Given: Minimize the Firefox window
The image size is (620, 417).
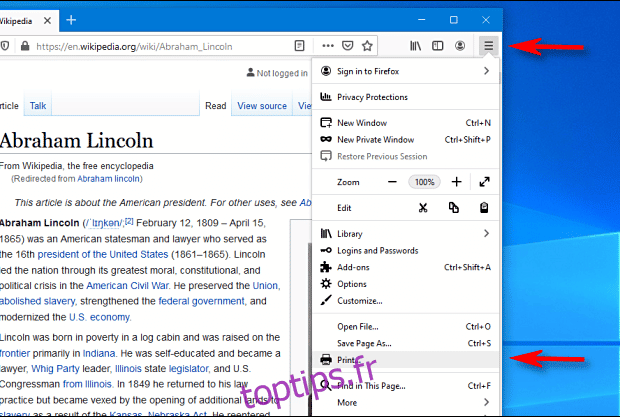Looking at the screenshot, I should 422,20.
